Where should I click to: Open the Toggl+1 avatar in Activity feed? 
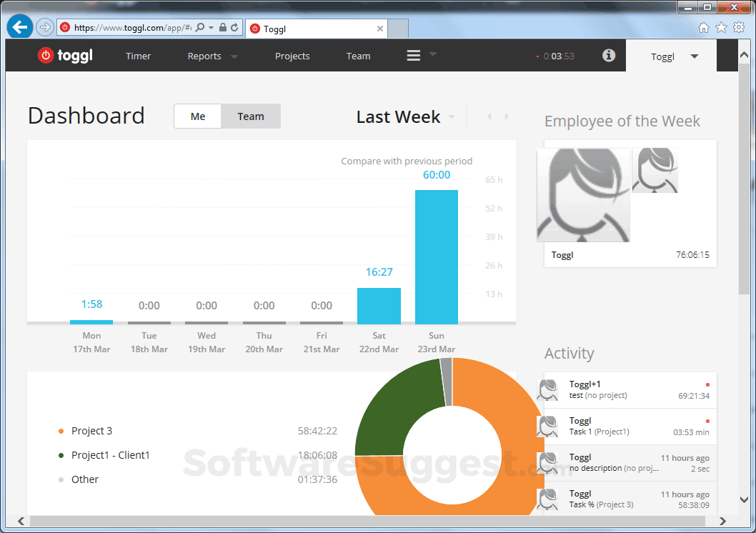pos(547,390)
